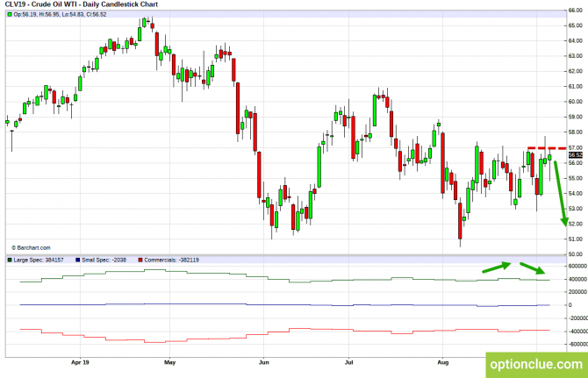Click the 56.52 current price tag
The height and width of the screenshot is (378, 588).
(x=575, y=154)
